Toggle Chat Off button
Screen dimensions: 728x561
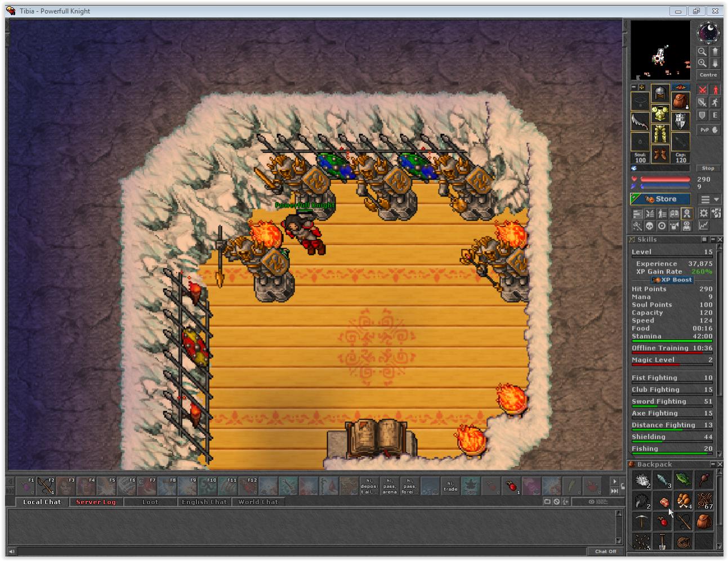[x=606, y=551]
